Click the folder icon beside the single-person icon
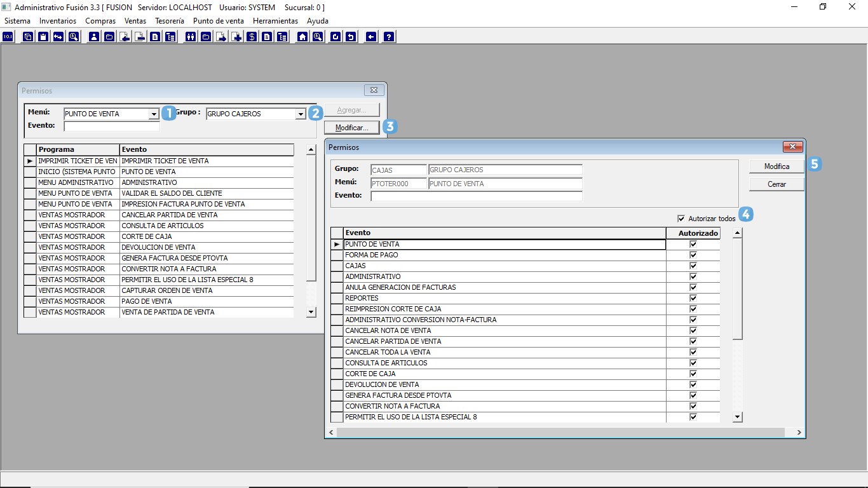Screen dimensions: 868x488 (109, 36)
